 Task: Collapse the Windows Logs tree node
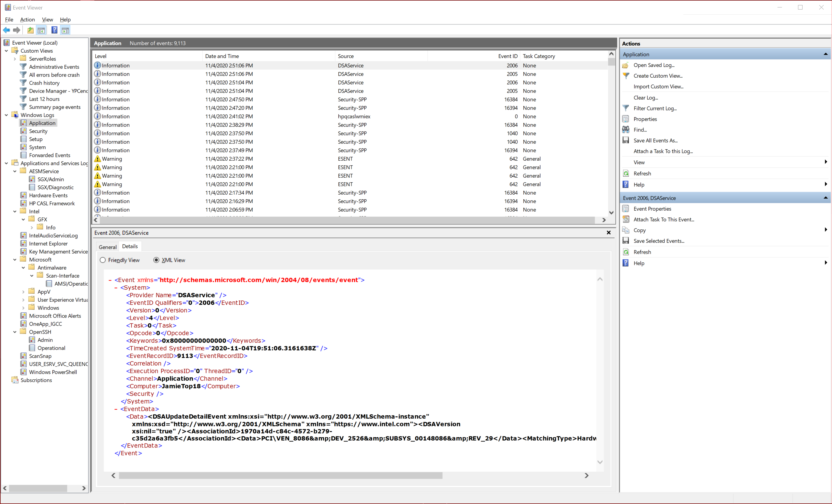tap(7, 115)
